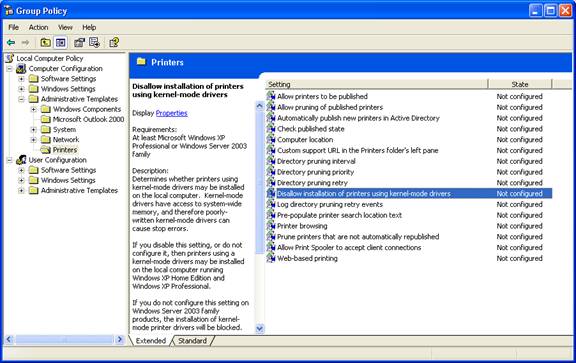Open the Action menu
Screen dimensions: 576x363
38,27
